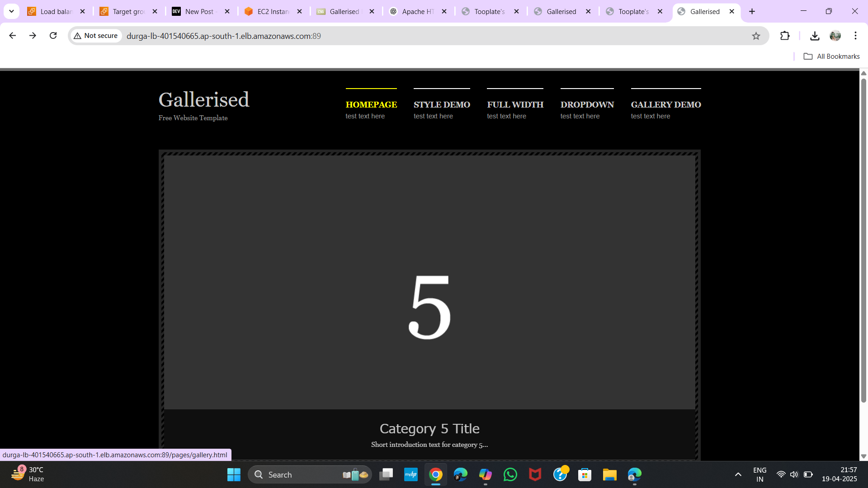Open WhatsApp from the taskbar

tap(510, 474)
